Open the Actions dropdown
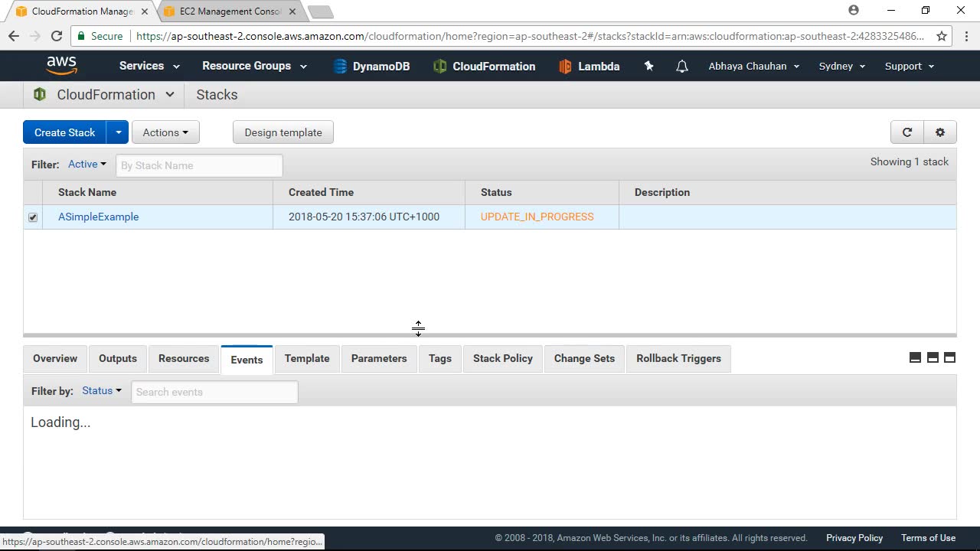 pos(165,132)
